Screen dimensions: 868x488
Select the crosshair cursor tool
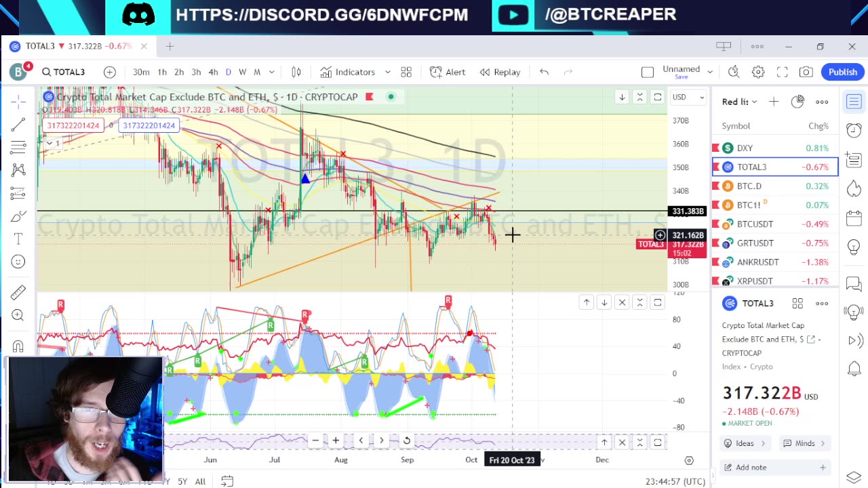(x=18, y=102)
